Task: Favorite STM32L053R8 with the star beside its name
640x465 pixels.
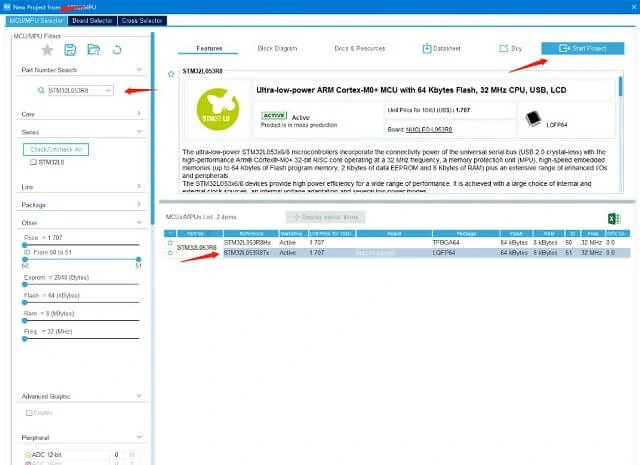Action: coord(171,74)
